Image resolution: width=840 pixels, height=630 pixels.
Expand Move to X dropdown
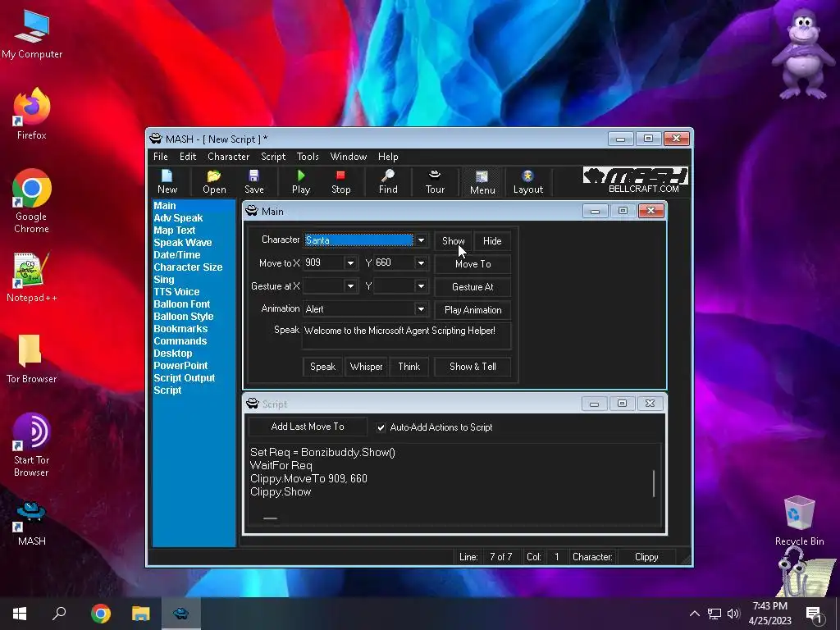(x=350, y=263)
